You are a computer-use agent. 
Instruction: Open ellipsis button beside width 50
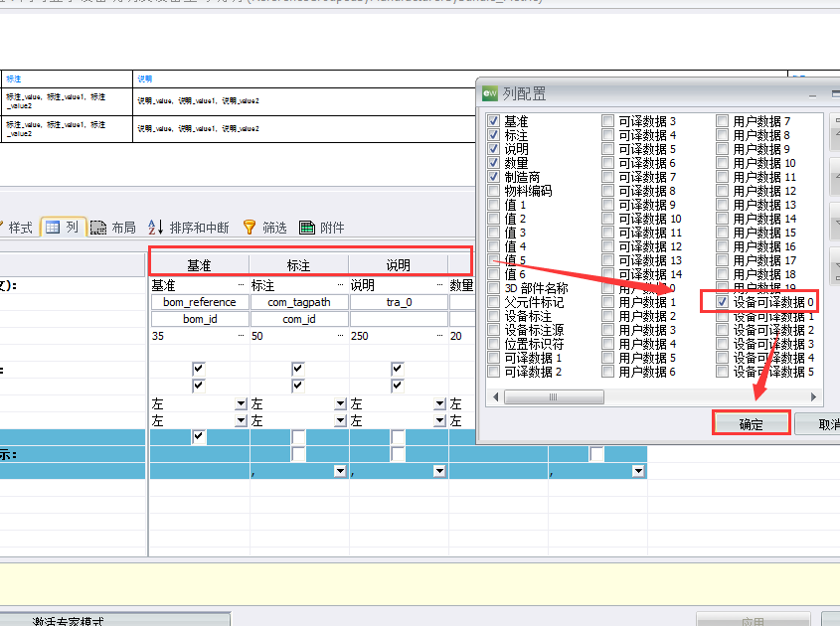[340, 336]
